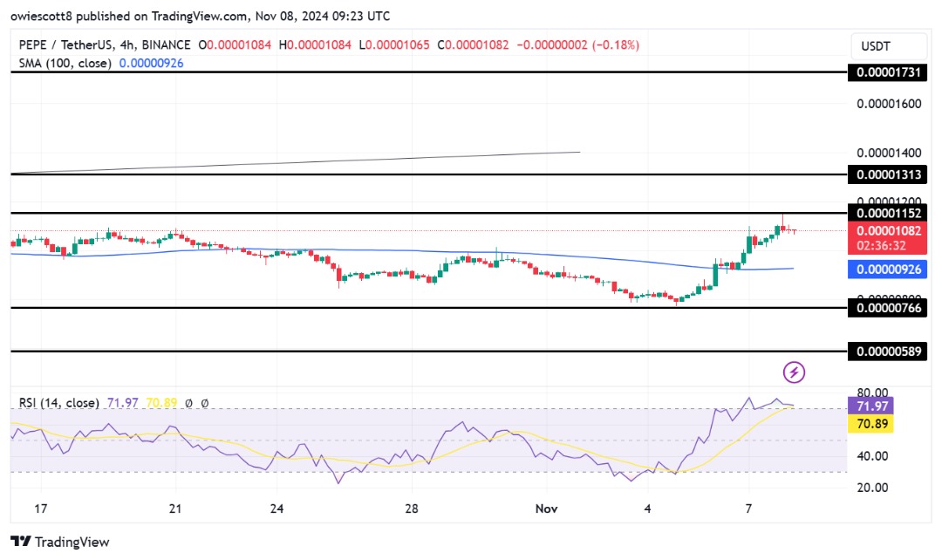Click the 0.00001731 price level label
This screenshot has height=560, width=942.
[889, 72]
